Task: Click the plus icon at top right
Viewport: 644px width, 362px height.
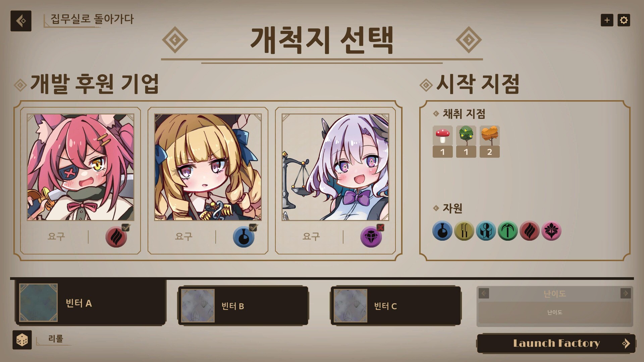Action: (607, 20)
